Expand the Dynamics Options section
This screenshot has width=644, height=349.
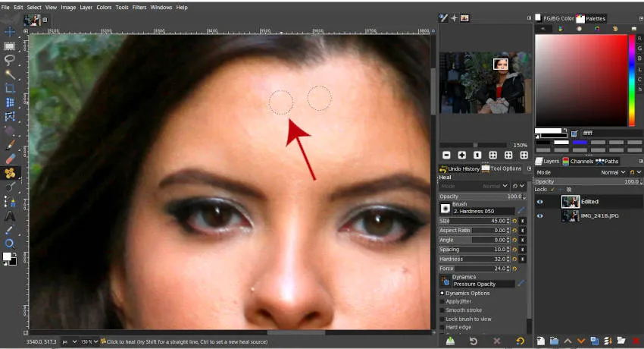(443, 293)
